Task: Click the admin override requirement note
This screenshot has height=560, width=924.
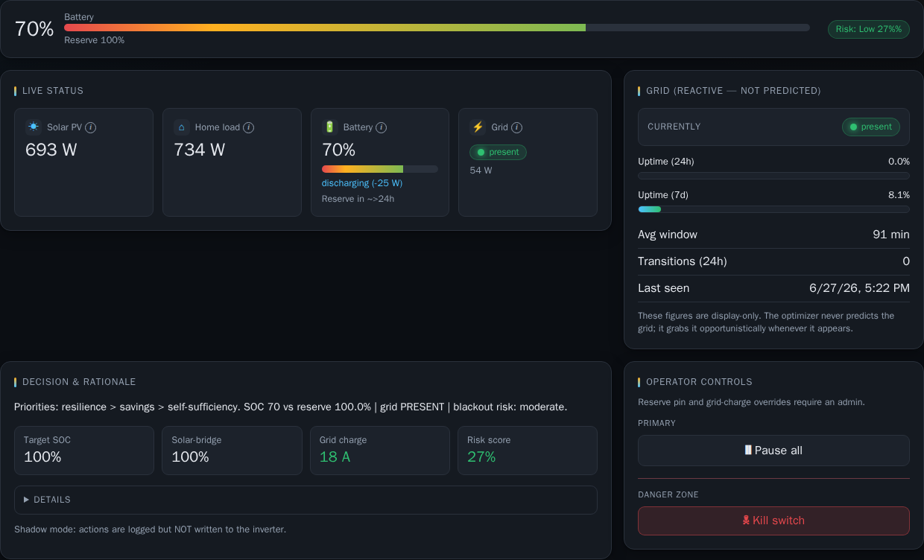Action: [x=751, y=402]
